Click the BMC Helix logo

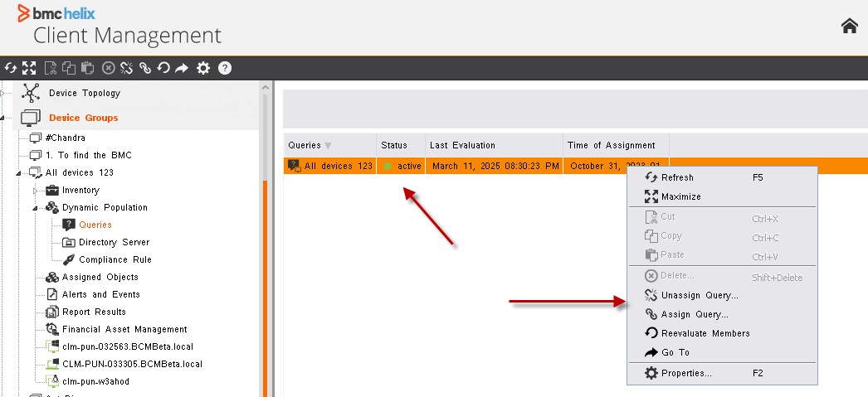pos(56,12)
